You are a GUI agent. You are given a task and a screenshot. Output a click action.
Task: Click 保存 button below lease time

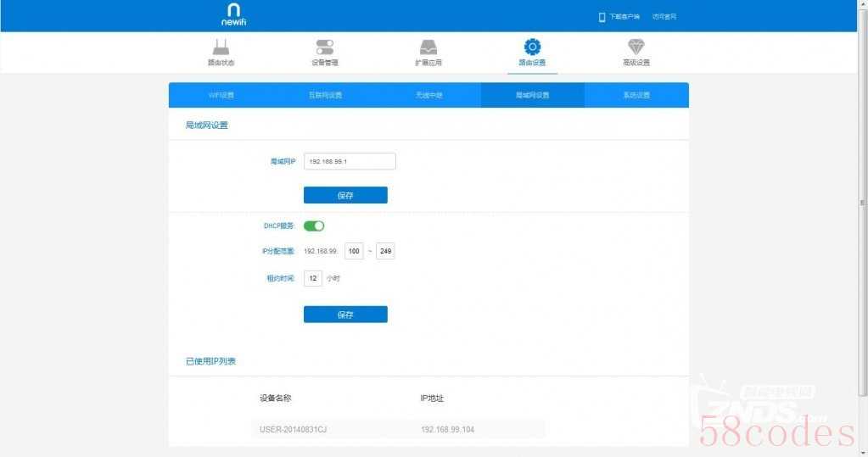tap(345, 315)
